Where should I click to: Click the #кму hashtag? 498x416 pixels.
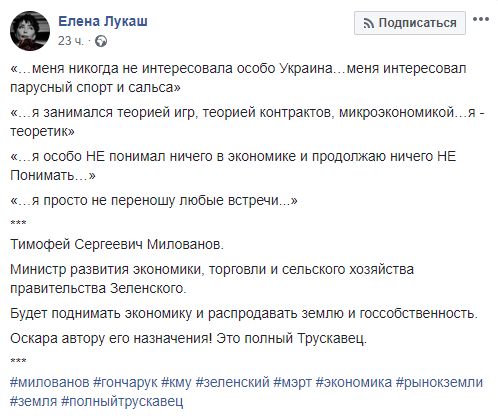click(x=176, y=382)
